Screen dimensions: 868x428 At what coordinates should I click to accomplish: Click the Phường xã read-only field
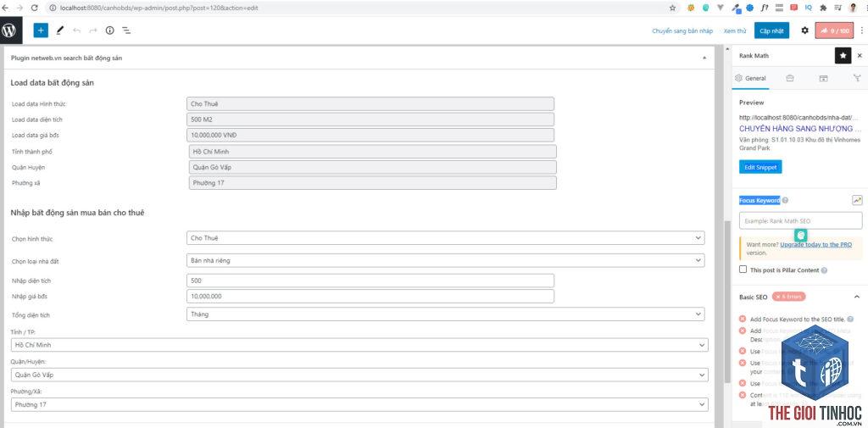373,183
